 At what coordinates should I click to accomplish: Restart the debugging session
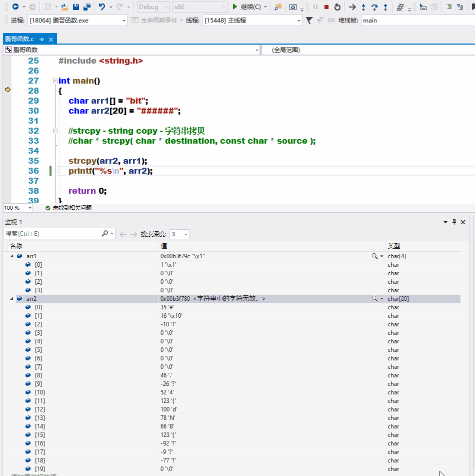pyautogui.click(x=337, y=7)
